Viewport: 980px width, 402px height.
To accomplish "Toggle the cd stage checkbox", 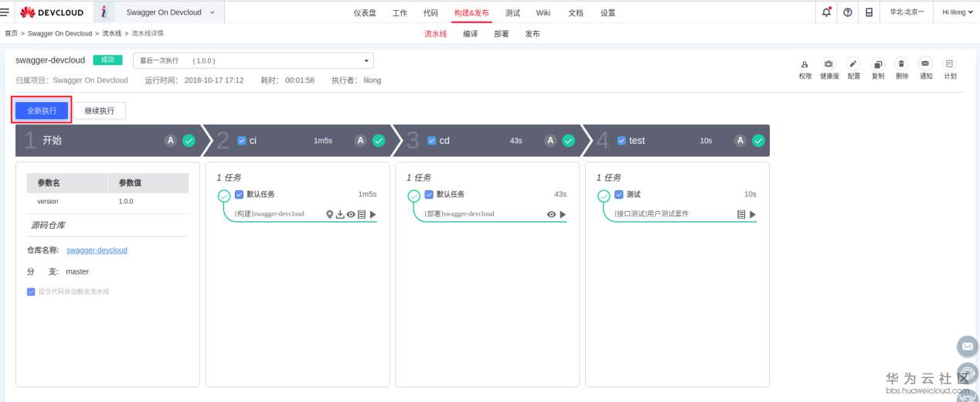I will (x=432, y=141).
